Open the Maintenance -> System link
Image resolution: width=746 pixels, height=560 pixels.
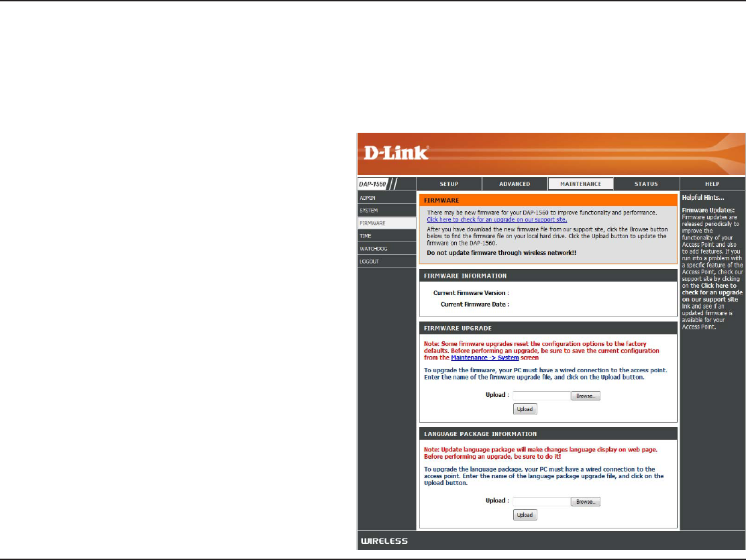click(485, 357)
